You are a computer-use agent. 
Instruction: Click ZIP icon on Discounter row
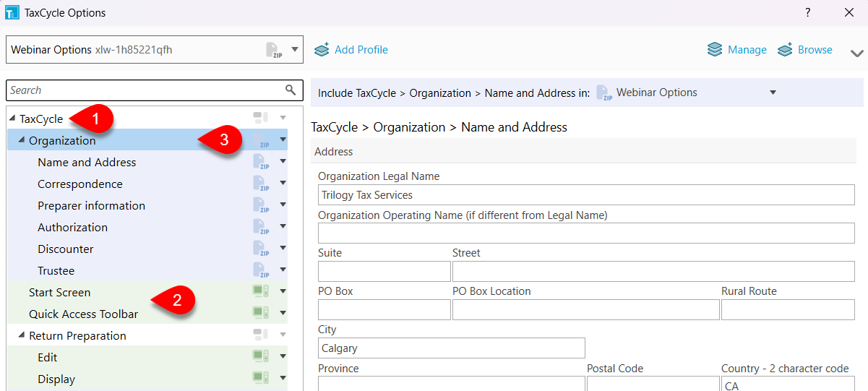[x=261, y=249]
